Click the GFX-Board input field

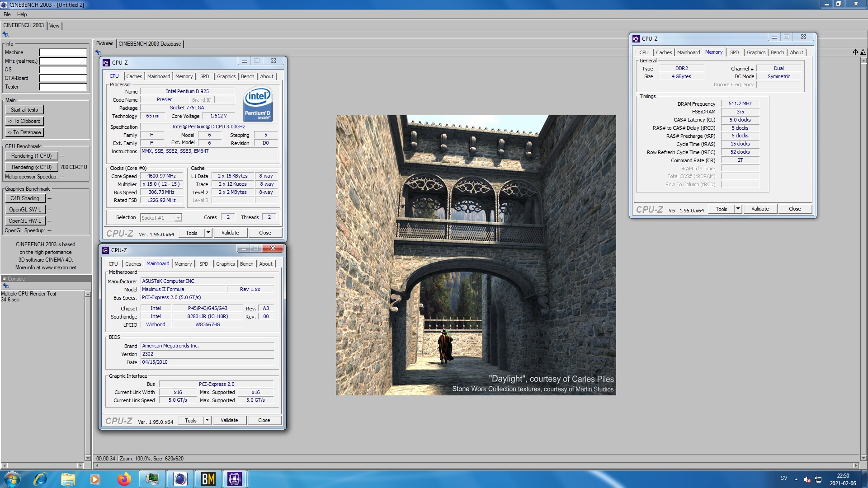63,78
